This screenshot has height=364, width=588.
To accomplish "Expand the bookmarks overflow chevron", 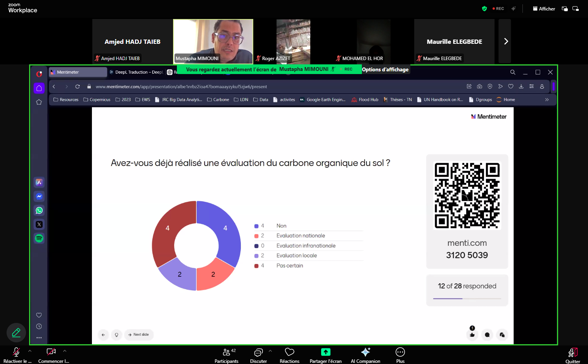I will (x=547, y=100).
